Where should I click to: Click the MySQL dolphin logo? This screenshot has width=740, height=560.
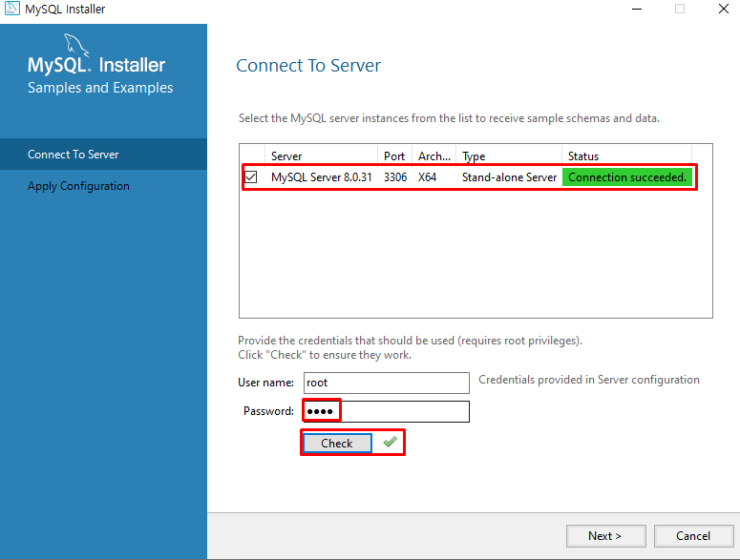coord(76,44)
